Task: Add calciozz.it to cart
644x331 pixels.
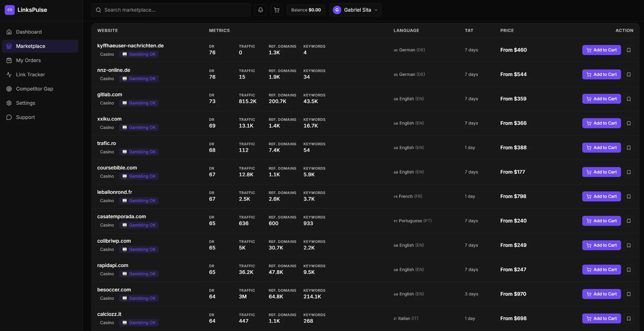Action: 602,319
